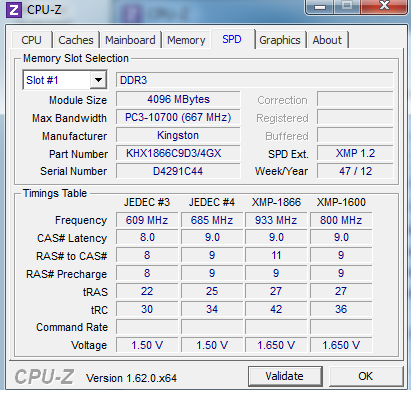Click the maximize button in title bar
Screen dimensions: 420x414
[347, 6]
